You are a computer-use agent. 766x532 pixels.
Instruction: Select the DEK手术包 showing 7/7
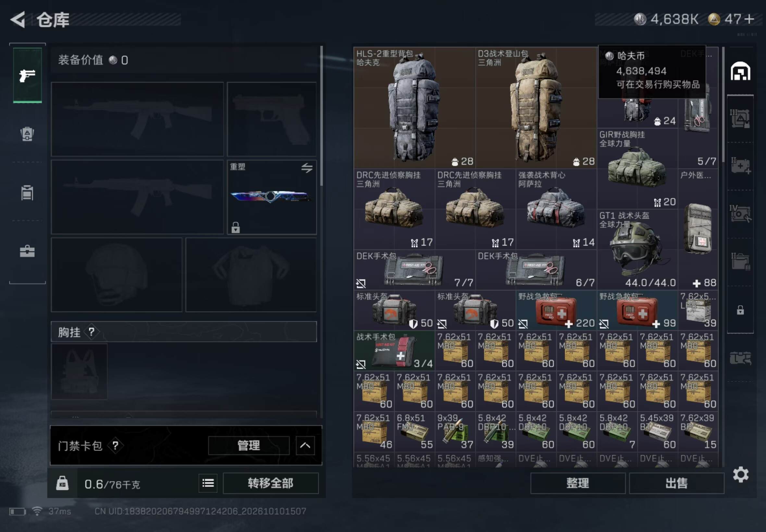[414, 269]
